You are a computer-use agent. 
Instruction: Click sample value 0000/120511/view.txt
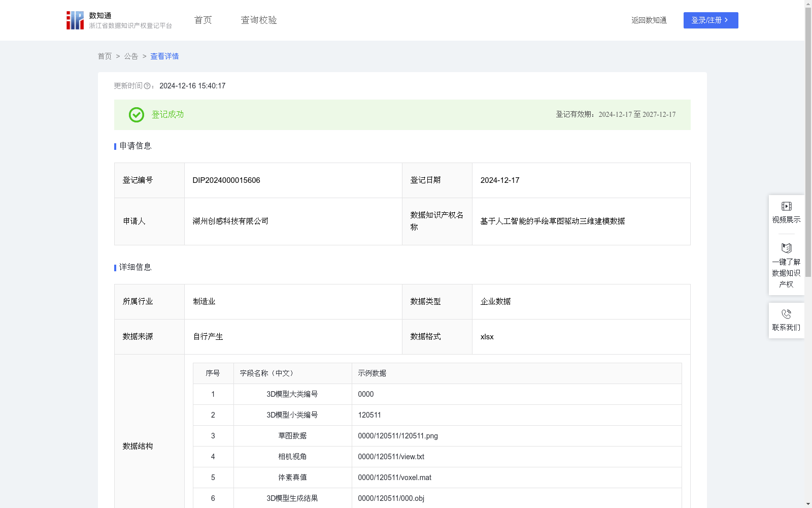click(391, 457)
